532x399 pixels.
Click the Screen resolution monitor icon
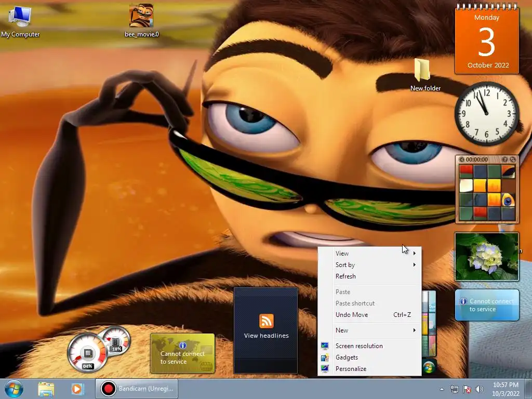tap(325, 345)
